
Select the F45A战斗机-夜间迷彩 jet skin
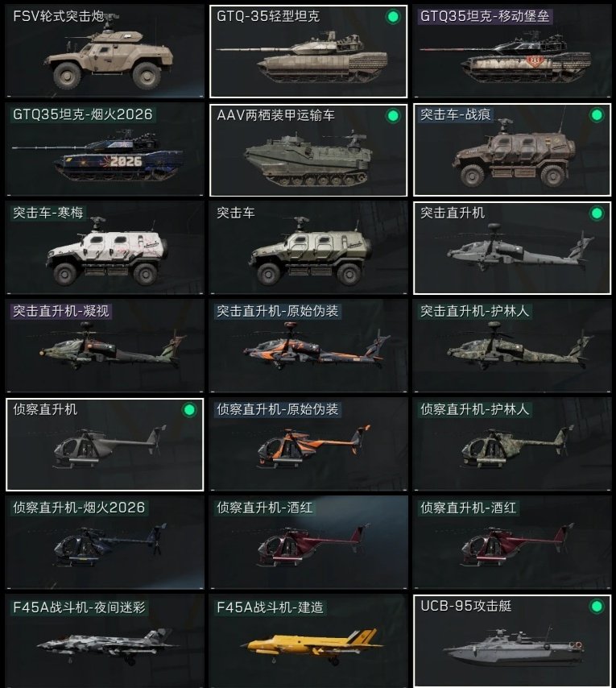pos(105,640)
